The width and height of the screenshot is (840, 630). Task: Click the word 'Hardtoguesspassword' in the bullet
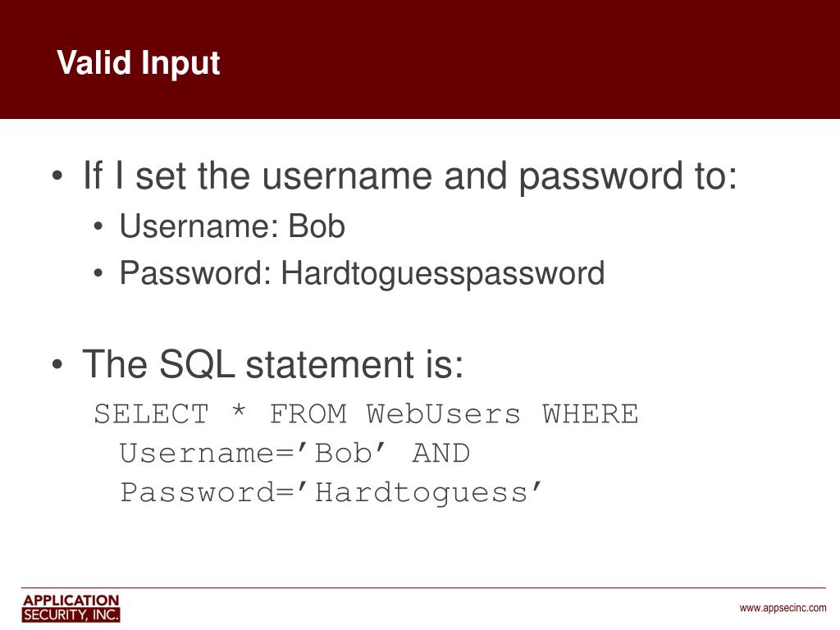pos(443,274)
